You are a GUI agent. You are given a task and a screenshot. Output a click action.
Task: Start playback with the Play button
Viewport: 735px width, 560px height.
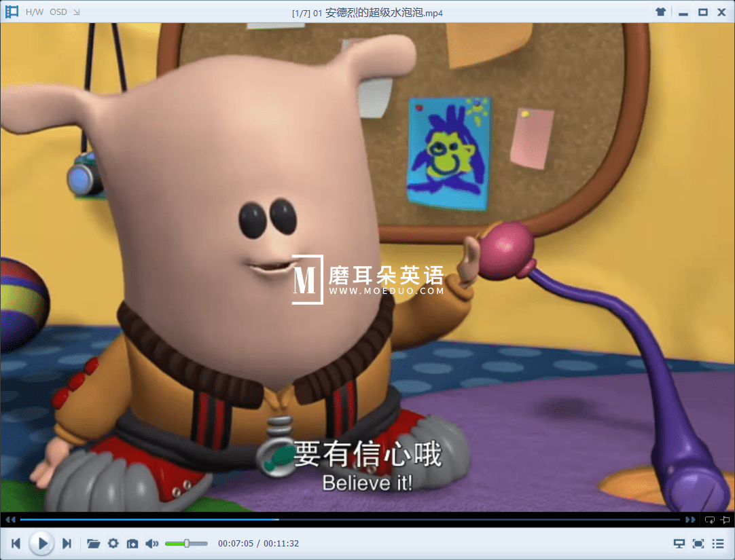point(41,543)
